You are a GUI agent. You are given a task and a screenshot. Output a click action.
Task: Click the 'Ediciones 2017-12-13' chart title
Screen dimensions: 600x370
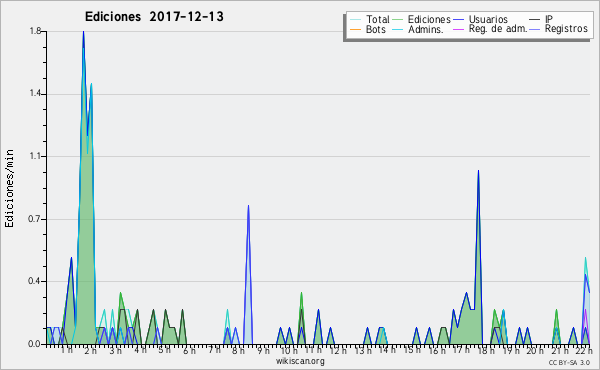(x=154, y=17)
